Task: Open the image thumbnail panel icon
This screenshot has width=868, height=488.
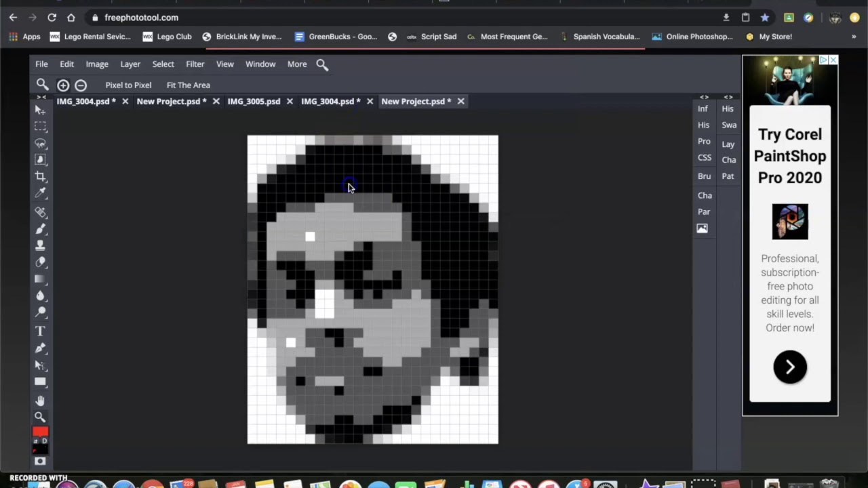Action: [x=702, y=228]
